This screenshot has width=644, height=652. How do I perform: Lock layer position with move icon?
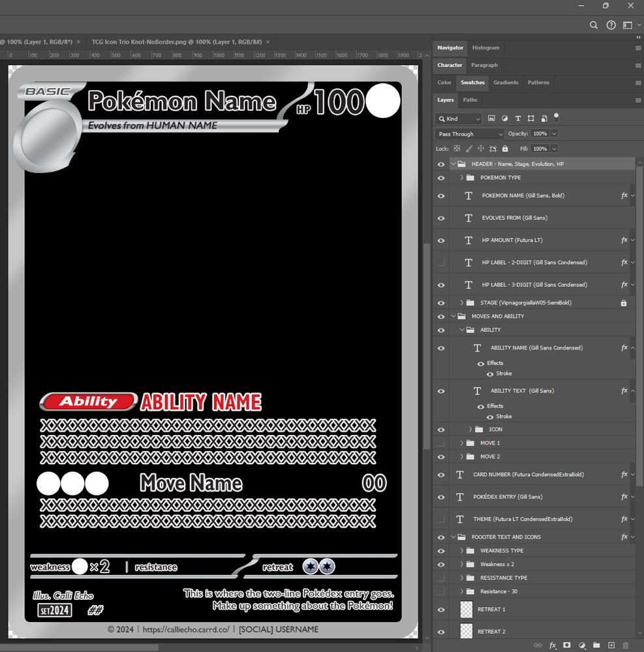(481, 149)
